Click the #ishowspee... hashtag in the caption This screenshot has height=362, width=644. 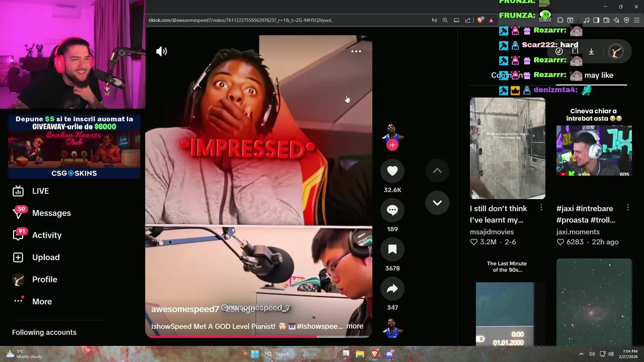pyautogui.click(x=319, y=326)
